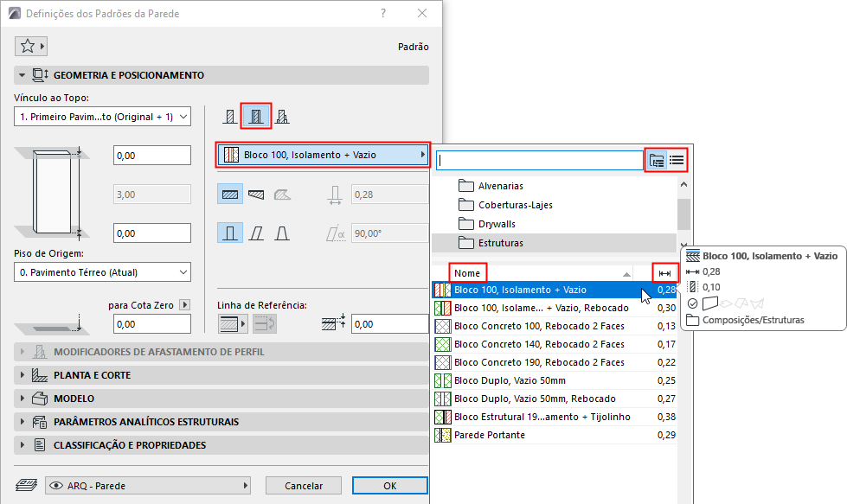Select the composite wall structure icon
This screenshot has width=847, height=504.
tap(256, 117)
